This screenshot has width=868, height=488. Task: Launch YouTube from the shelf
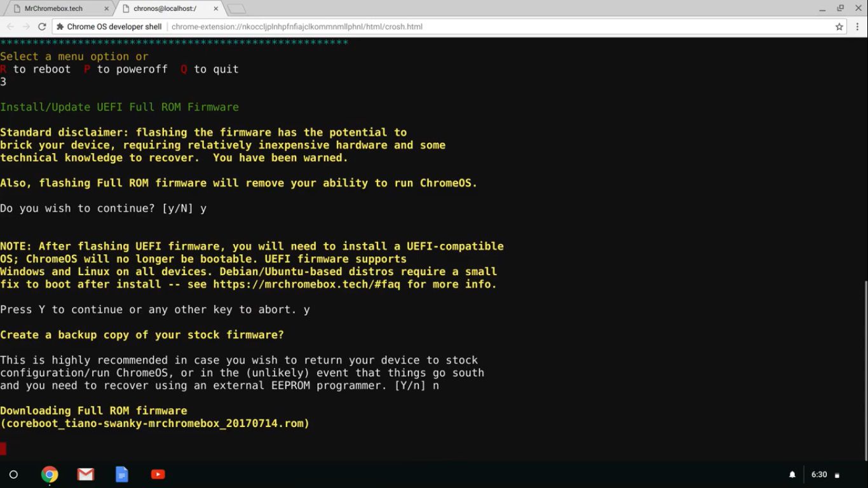pos(158,475)
